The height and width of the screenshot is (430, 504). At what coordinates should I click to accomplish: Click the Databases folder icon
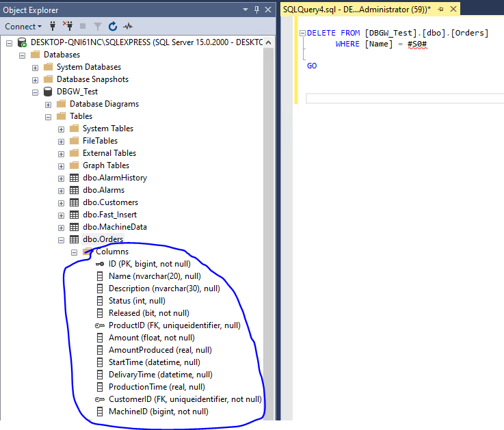point(35,54)
